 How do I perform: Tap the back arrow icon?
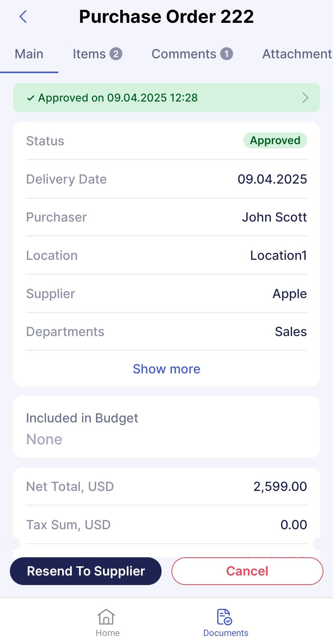[x=23, y=17]
